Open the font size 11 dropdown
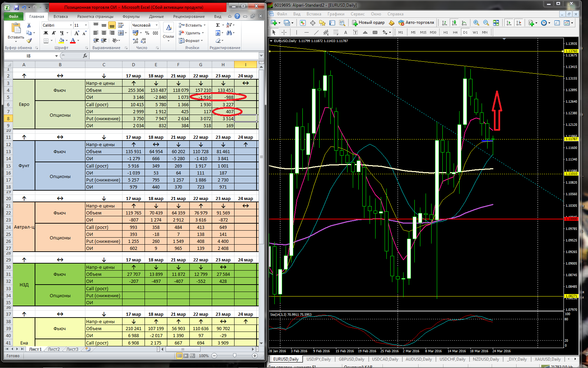588x368 pixels. (x=86, y=25)
